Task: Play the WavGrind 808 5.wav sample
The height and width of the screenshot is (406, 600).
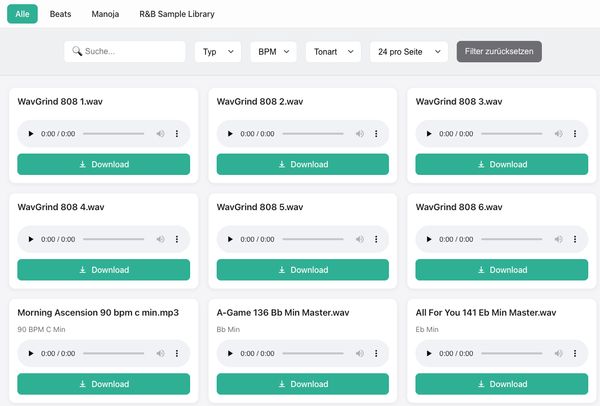Action: [x=228, y=239]
